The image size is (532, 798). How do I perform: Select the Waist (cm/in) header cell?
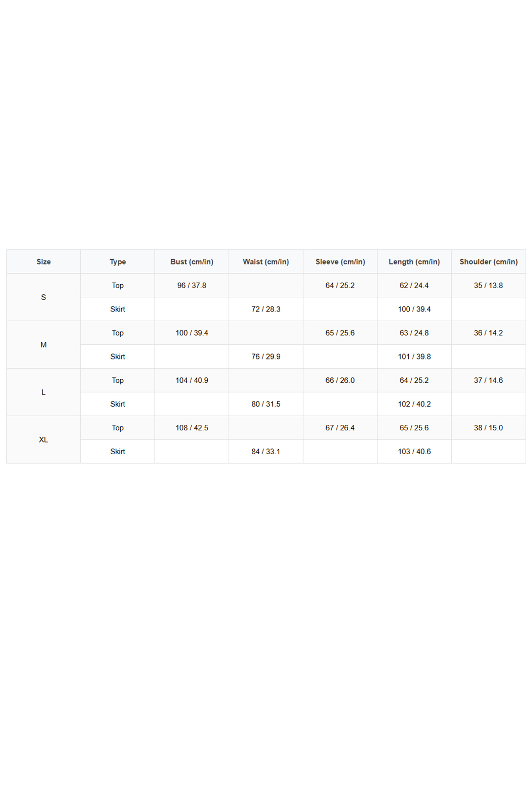coord(266,262)
